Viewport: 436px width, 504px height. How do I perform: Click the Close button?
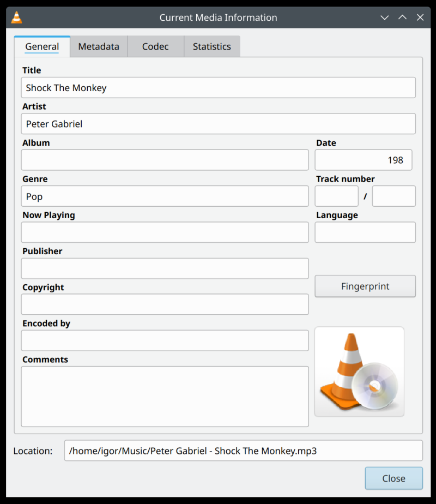coord(393,478)
